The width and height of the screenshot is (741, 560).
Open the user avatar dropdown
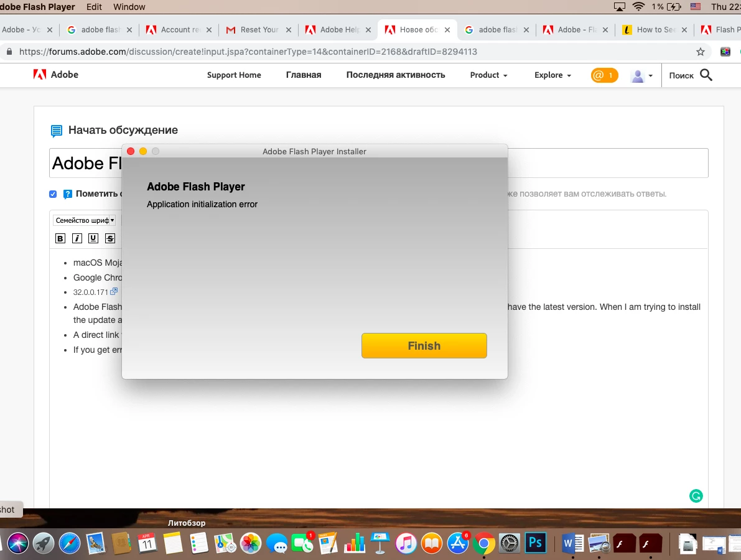(641, 75)
